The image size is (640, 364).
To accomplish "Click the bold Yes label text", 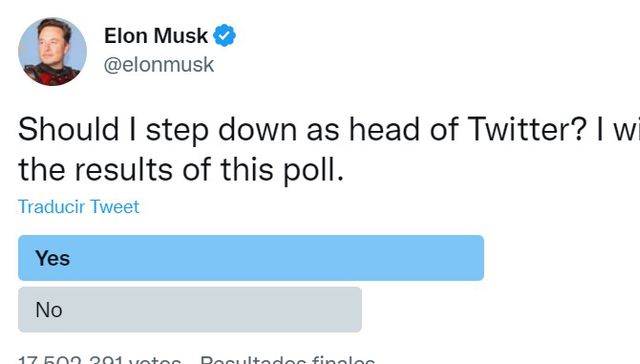I will click(53, 258).
